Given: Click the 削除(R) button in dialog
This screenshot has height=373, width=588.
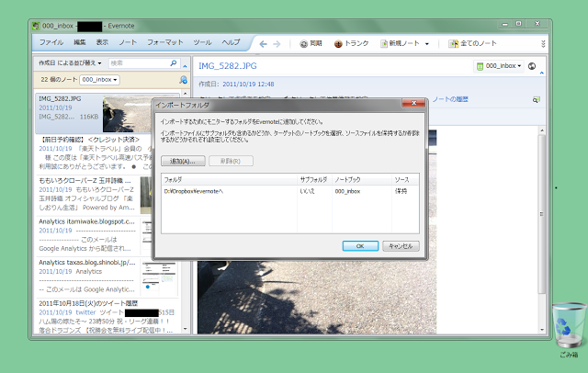Looking at the screenshot, I should [231, 161].
